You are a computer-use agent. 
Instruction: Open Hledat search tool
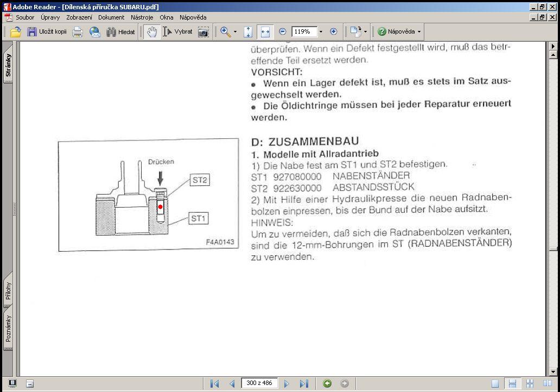(x=120, y=32)
